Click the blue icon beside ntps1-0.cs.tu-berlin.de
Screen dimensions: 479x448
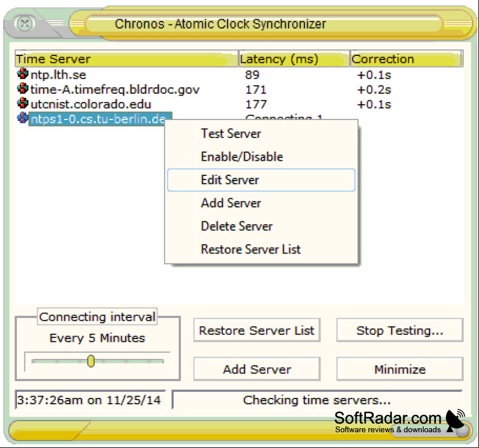coord(23,118)
